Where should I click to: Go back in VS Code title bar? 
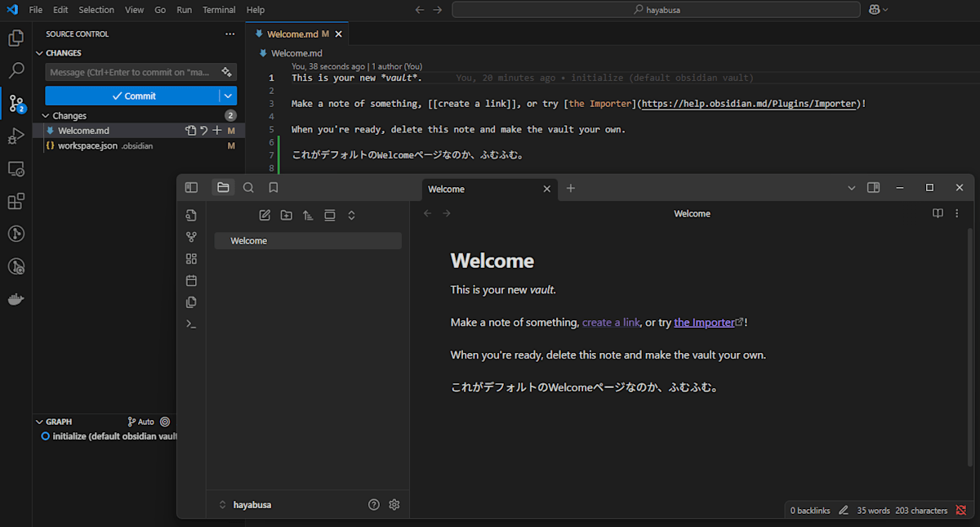(x=420, y=10)
